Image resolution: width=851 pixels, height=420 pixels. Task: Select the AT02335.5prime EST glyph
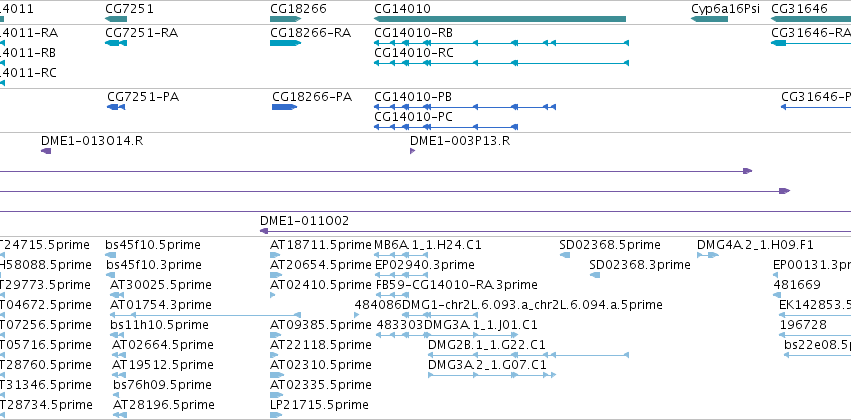click(x=277, y=395)
